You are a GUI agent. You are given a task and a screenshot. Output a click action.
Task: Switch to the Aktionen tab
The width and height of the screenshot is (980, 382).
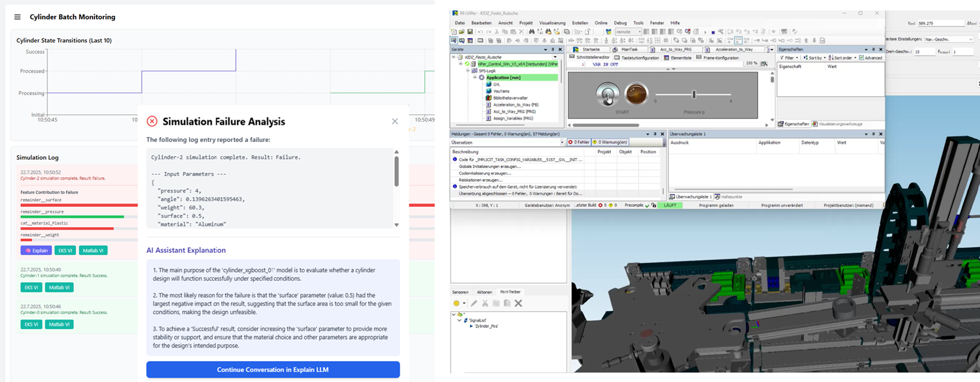click(485, 292)
